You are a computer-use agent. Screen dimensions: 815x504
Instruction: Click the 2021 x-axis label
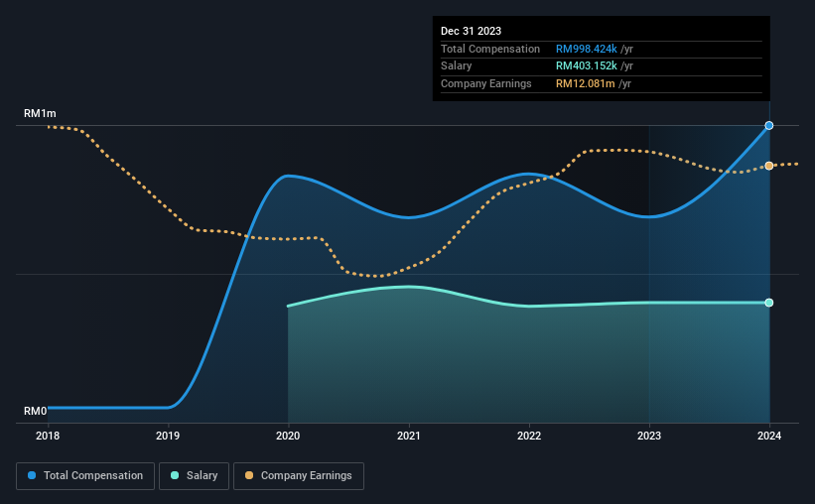(409, 436)
